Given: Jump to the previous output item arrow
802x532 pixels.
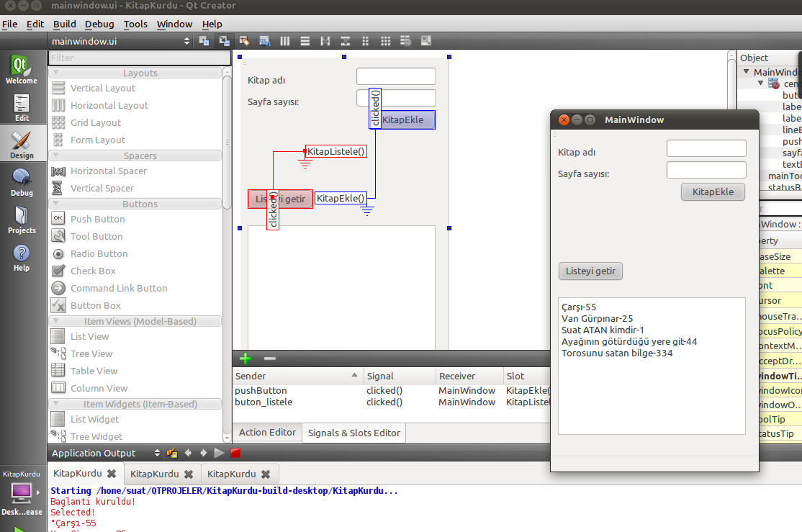Looking at the screenshot, I should [188, 453].
